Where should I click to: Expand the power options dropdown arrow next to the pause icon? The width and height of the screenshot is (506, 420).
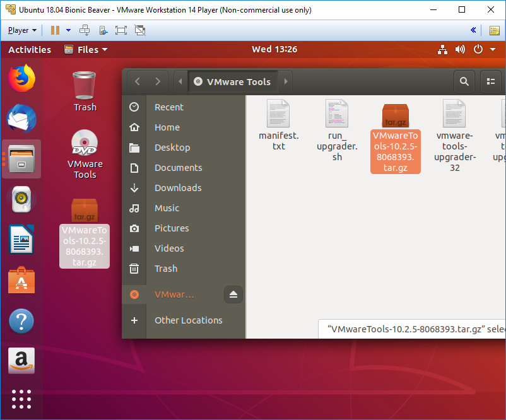tap(68, 30)
